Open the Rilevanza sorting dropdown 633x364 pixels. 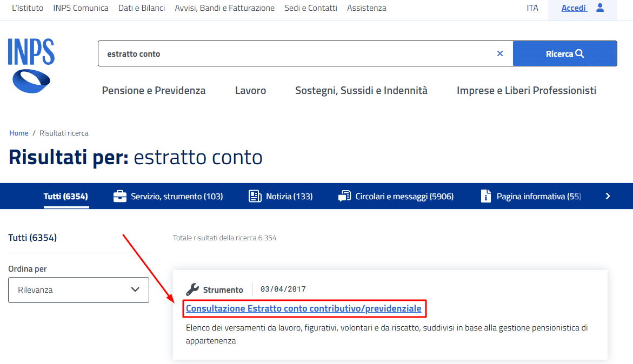click(78, 290)
